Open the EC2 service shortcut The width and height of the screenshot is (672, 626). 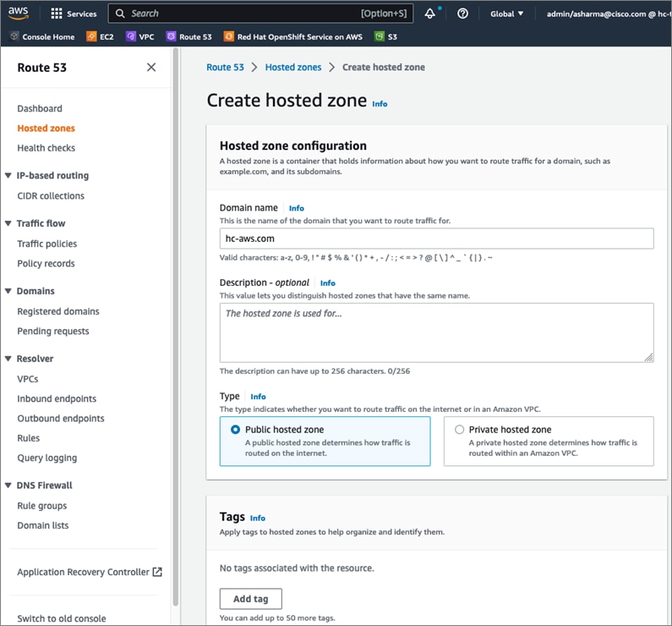101,36
